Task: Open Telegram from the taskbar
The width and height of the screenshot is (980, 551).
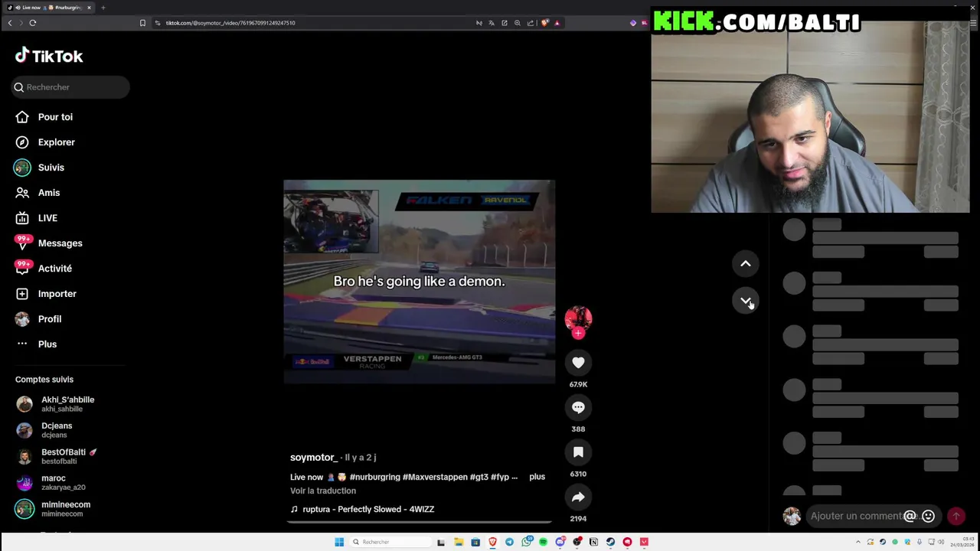Action: 509,542
